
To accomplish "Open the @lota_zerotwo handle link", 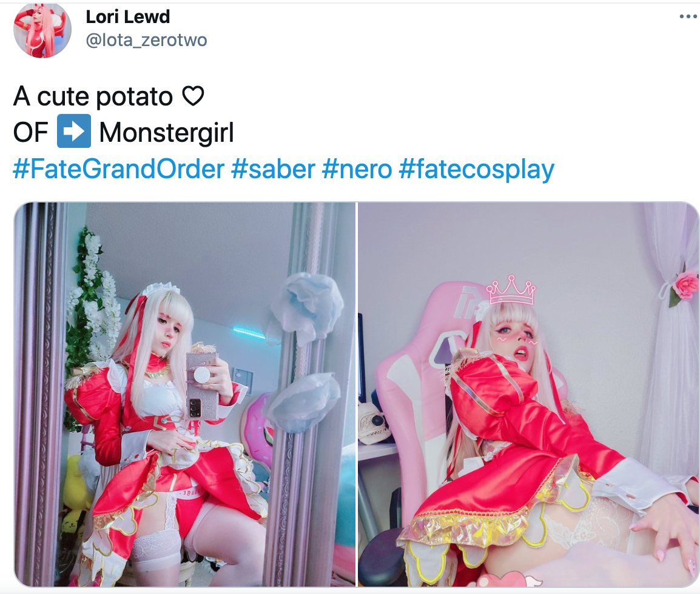I will click(146, 40).
